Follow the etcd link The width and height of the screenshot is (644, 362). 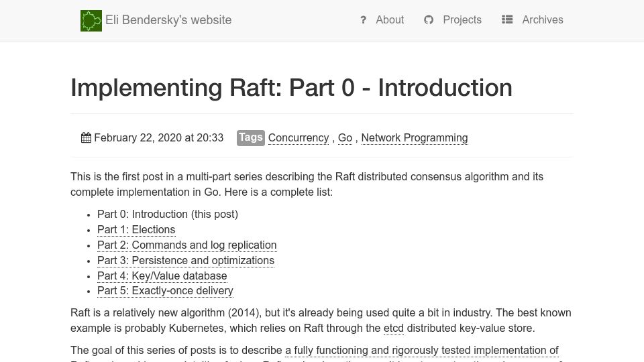394,328
